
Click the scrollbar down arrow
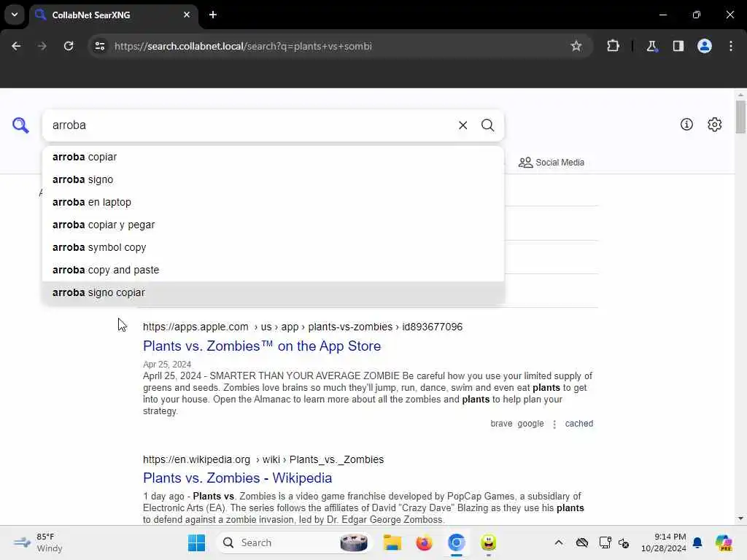[740, 518]
